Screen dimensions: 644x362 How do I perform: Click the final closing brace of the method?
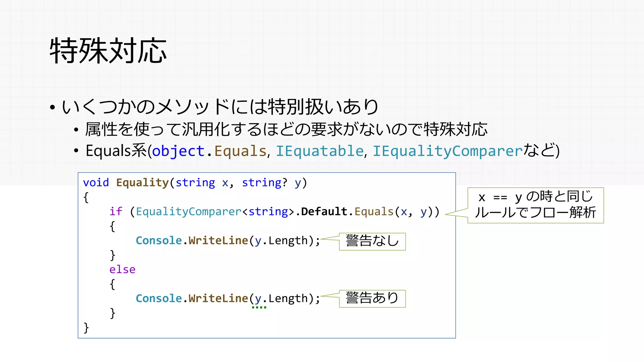pos(86,327)
